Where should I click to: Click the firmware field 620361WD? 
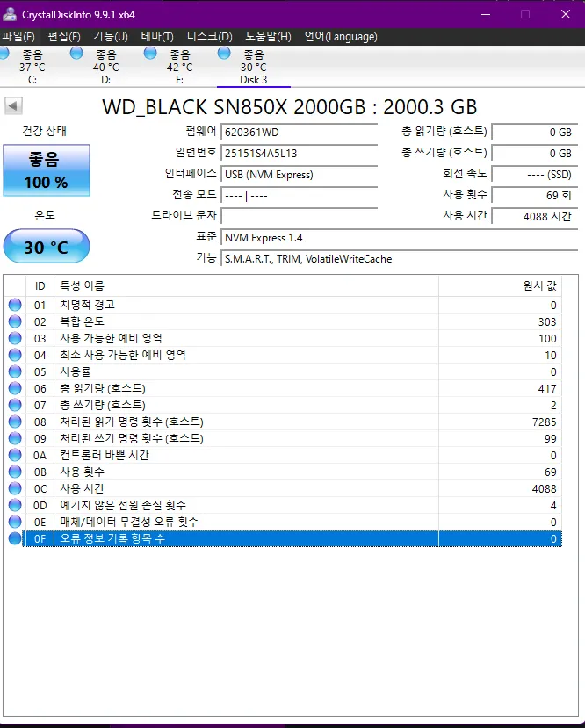(x=299, y=133)
